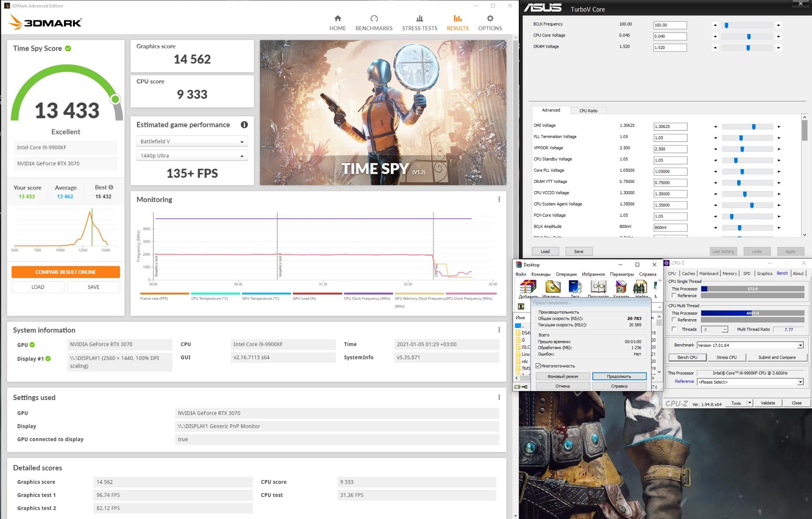The height and width of the screenshot is (519, 812).
Task: Open the arrow next to CPU-Z Tools
Action: click(749, 403)
